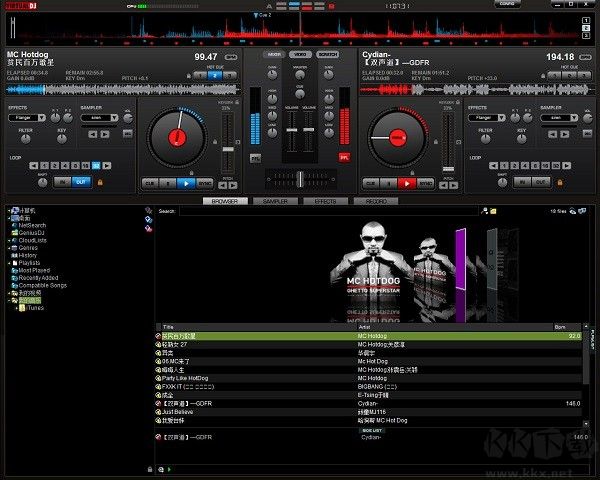Image resolution: width=600 pixels, height=480 pixels.
Task: Select the NetSearch item in the tree
Action: [x=32, y=226]
